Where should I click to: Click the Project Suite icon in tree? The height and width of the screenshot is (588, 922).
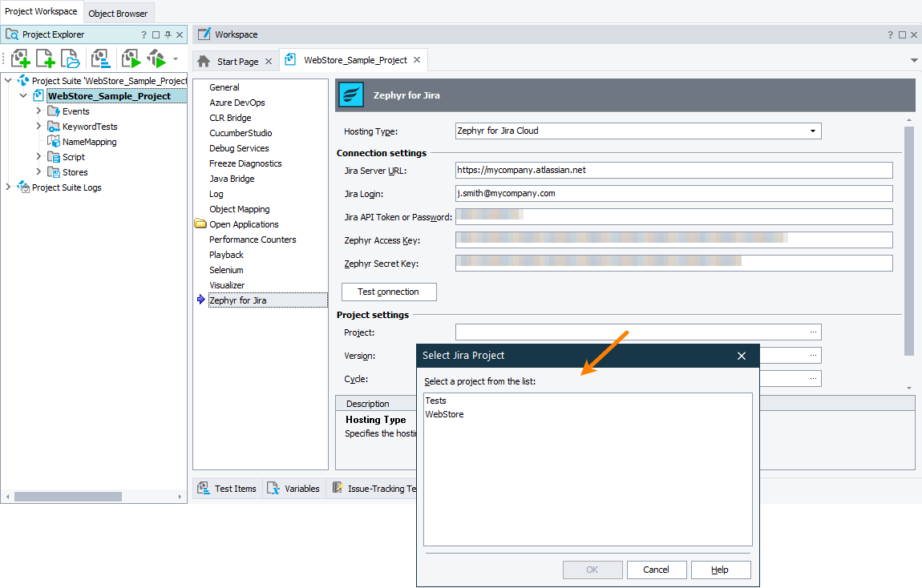click(x=23, y=80)
